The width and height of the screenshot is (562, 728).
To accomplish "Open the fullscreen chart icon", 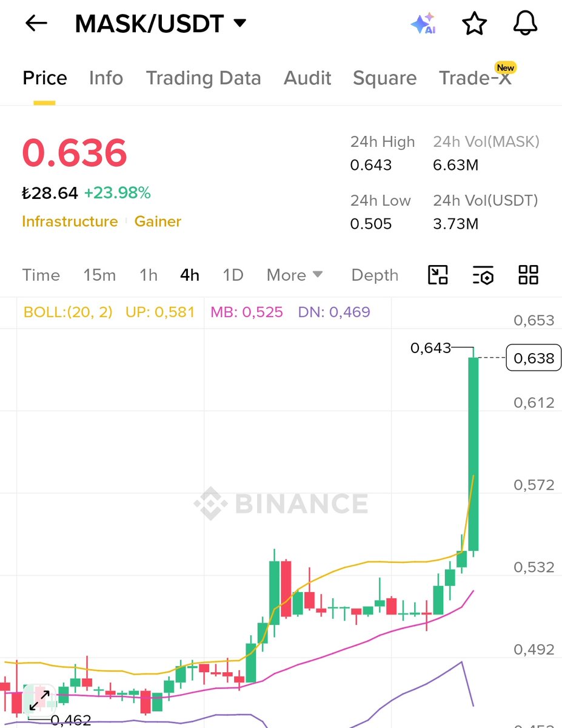I will [438, 275].
